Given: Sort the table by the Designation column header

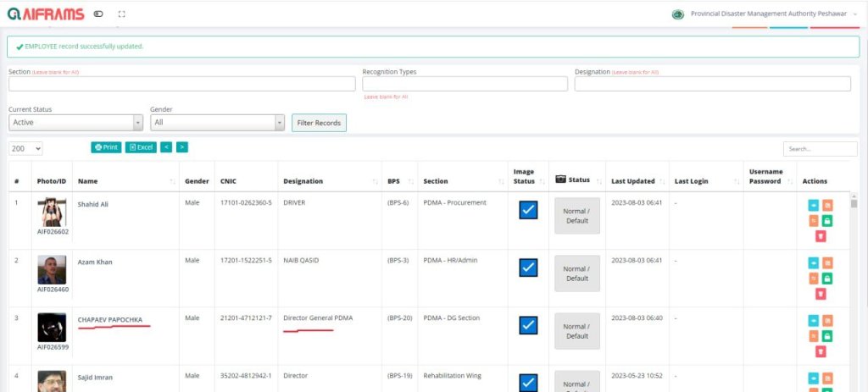Looking at the screenshot, I should tap(326, 181).
